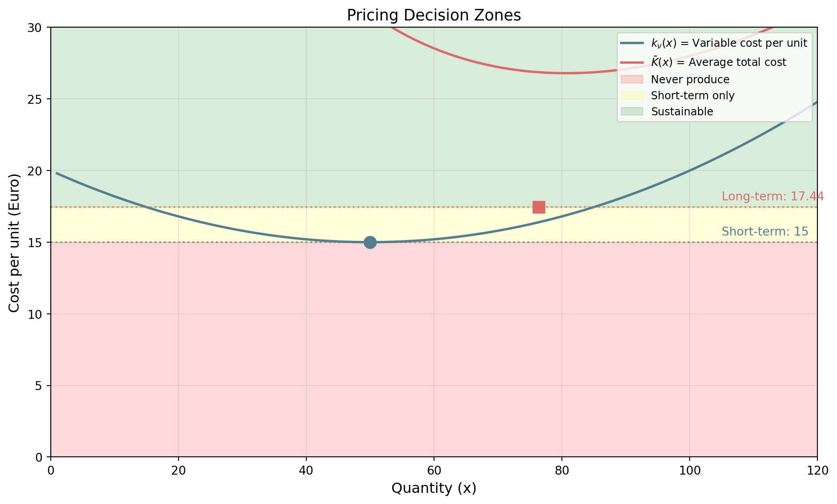
Task: Select the 'Short-term only' legend swatch
Action: [631, 96]
